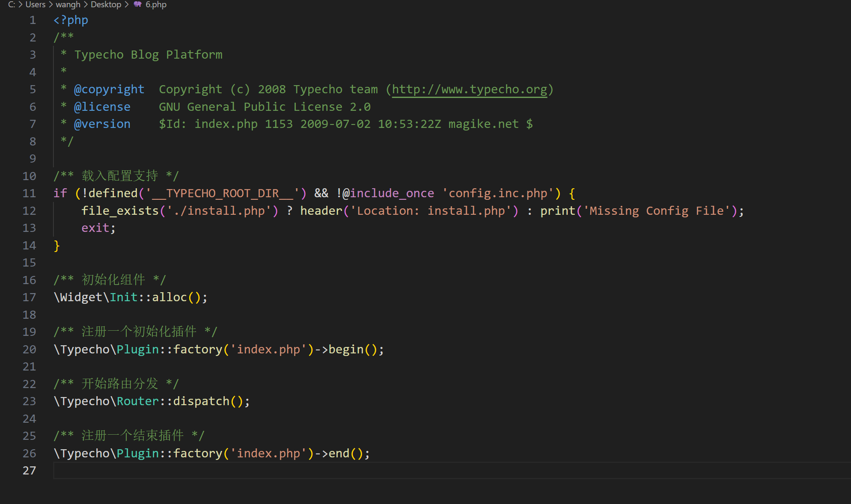The width and height of the screenshot is (851, 504).
Task: Click the dispatch method name
Action: pyautogui.click(x=201, y=401)
